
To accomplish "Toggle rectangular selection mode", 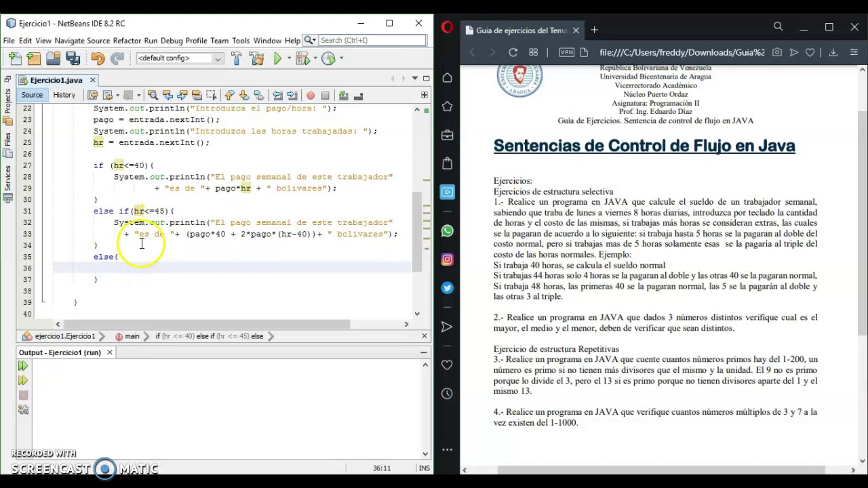I will click(211, 95).
